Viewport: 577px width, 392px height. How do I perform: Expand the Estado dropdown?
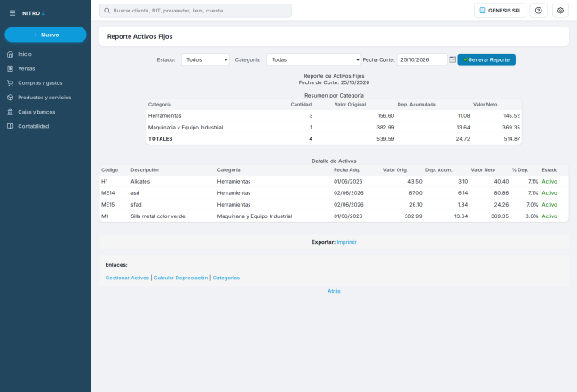point(205,59)
